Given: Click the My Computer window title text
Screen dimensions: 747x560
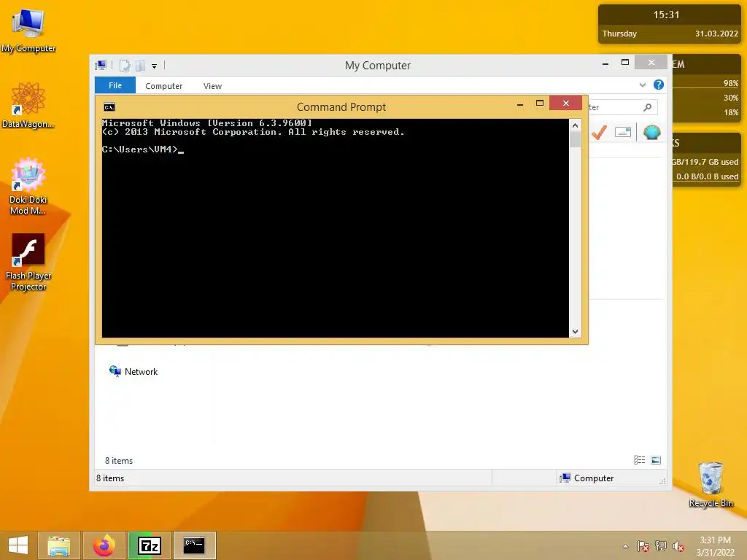Looking at the screenshot, I should [378, 66].
